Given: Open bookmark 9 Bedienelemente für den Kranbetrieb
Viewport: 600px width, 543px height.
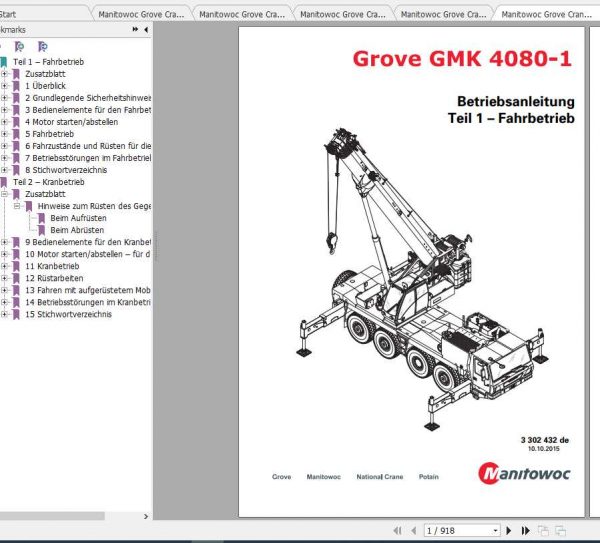Looking at the screenshot, I should tap(88, 242).
